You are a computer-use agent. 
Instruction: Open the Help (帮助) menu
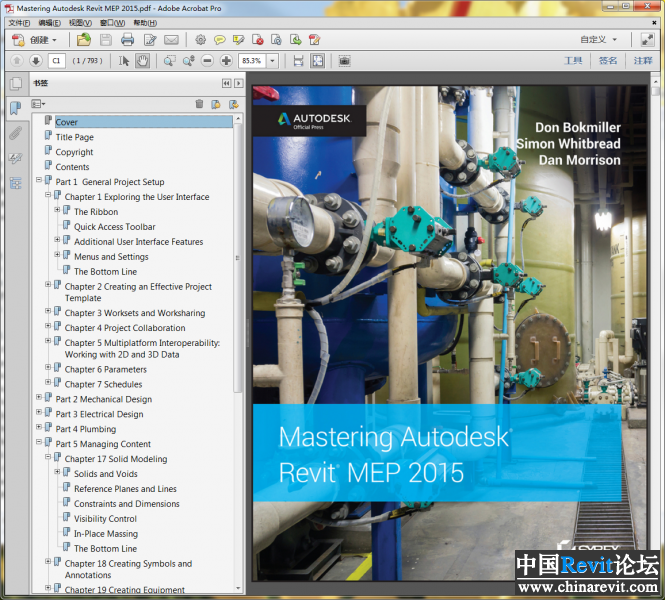145,23
